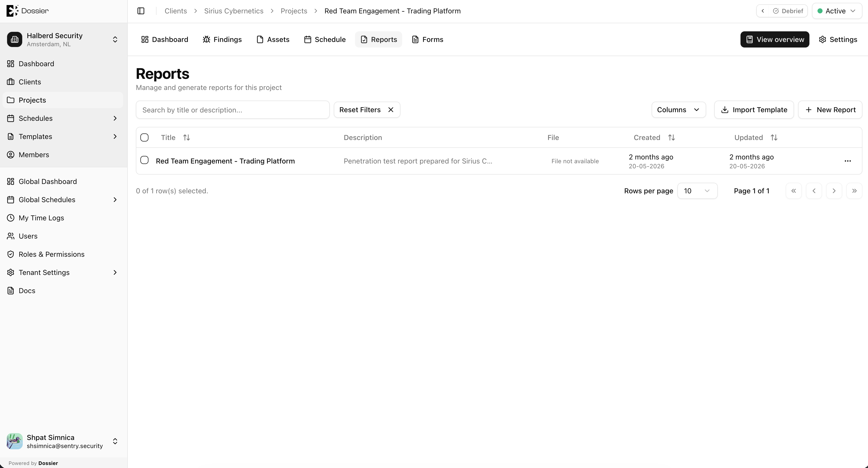The image size is (868, 468).
Task: Sort by Created column arrows
Action: coord(672,137)
